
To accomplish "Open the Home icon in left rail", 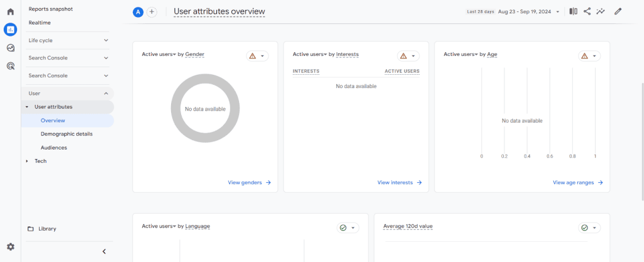I will [10, 12].
